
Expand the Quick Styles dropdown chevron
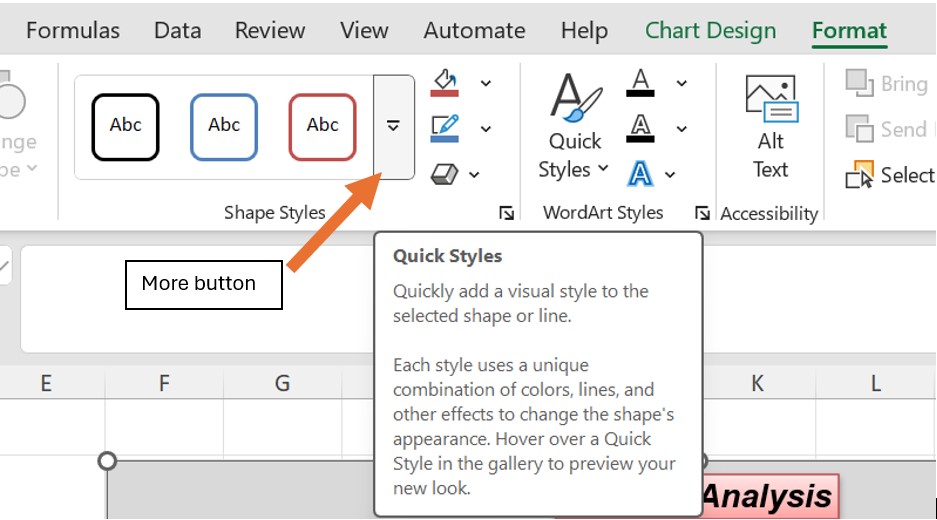tap(604, 169)
